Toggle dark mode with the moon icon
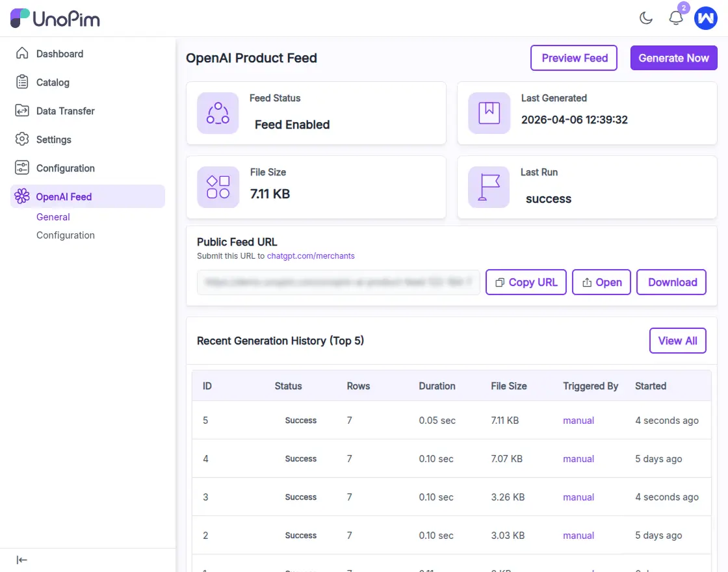728x572 pixels. click(x=646, y=18)
